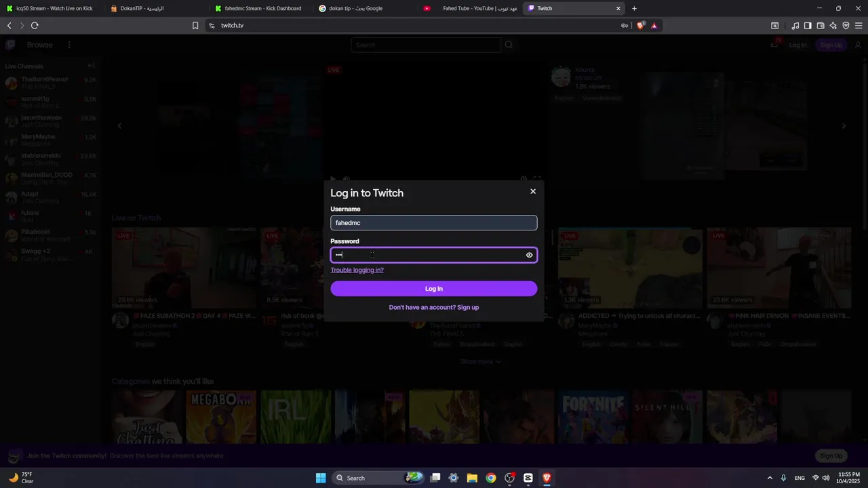Launch Google Chrome from taskbar
This screenshot has width=868, height=488.
pyautogui.click(x=490, y=478)
